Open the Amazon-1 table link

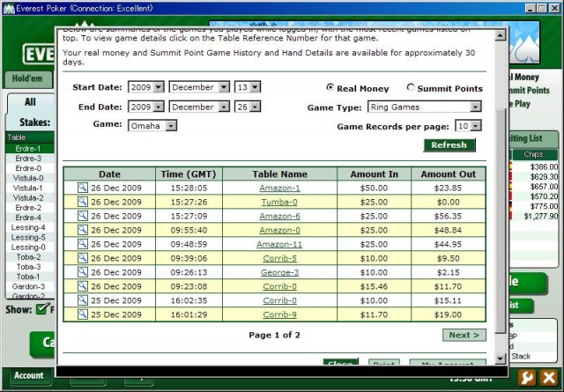tap(279, 188)
